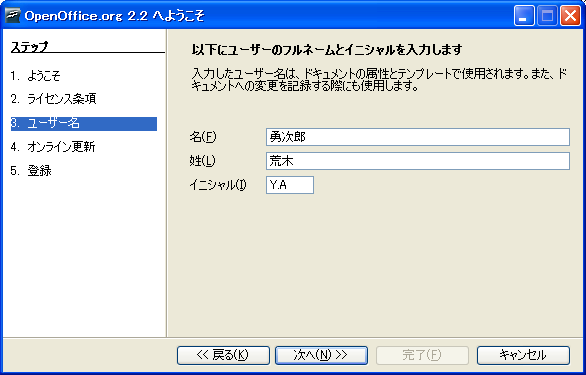Click the イニシャル(I) label
The height and width of the screenshot is (375, 586).
(x=218, y=185)
